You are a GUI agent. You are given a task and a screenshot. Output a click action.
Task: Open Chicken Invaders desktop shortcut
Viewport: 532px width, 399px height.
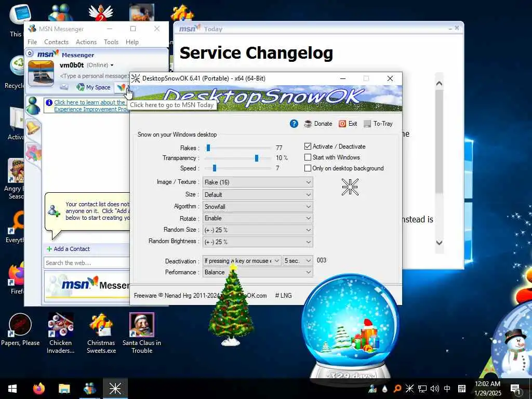tap(60, 332)
